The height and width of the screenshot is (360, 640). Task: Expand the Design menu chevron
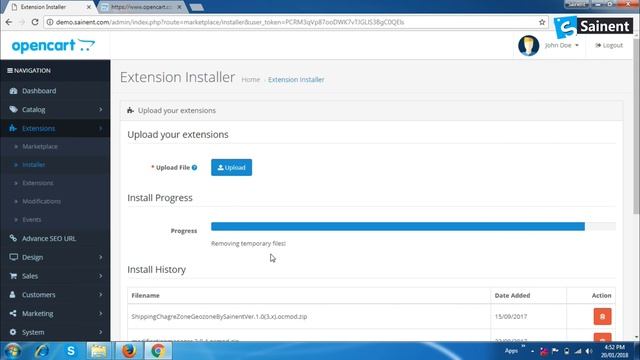coord(100,257)
